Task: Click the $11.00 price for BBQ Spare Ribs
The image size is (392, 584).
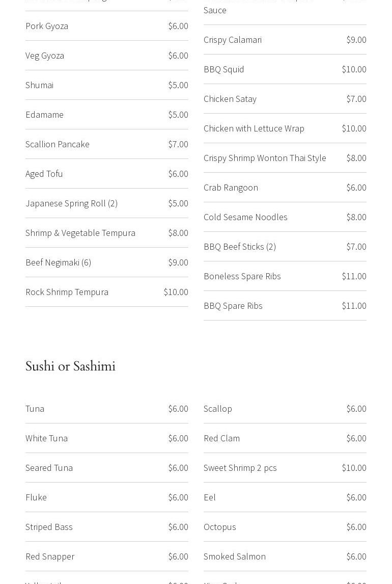Action: 354,306
